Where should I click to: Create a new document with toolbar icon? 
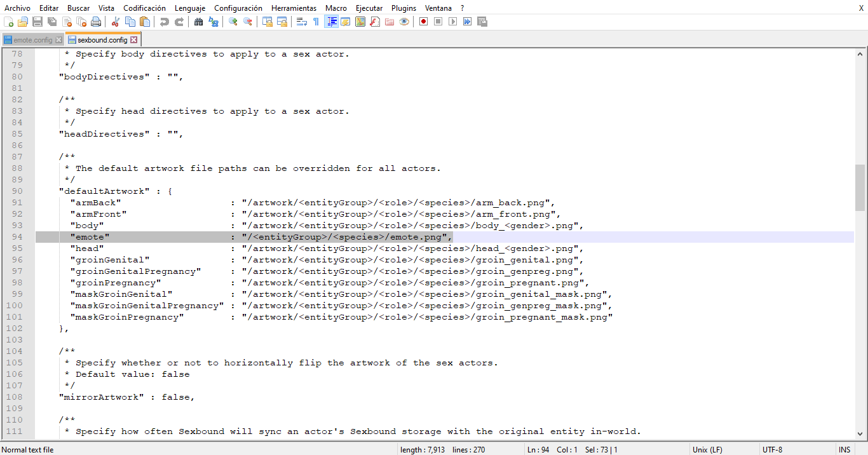[8, 22]
